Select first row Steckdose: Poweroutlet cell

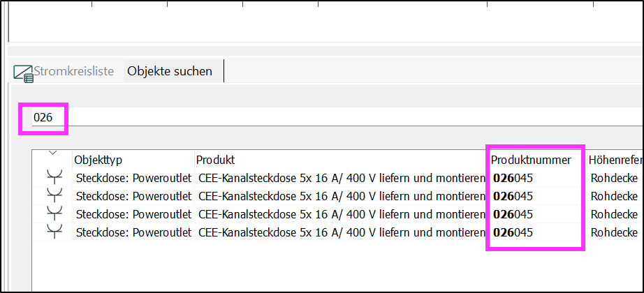(134, 179)
